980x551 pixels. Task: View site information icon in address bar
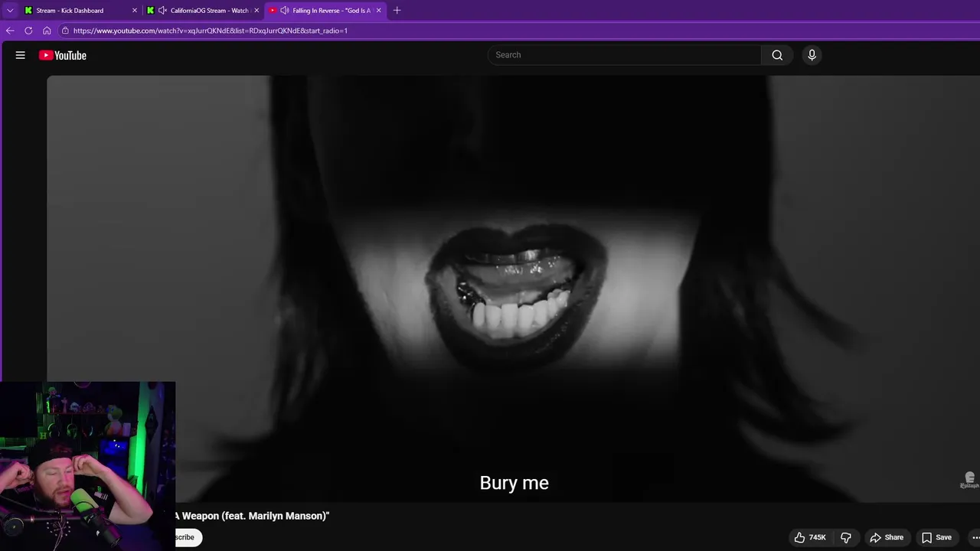66,31
